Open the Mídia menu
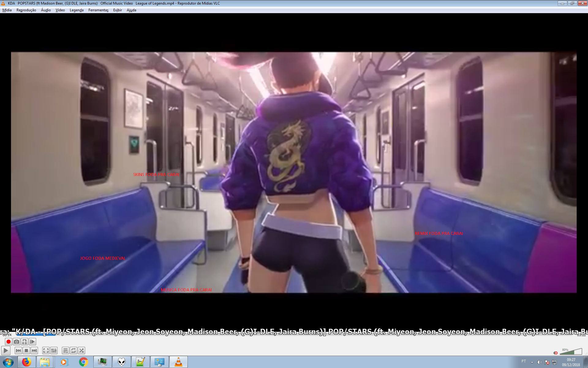Viewport: 588px width, 368px height. pos(7,10)
